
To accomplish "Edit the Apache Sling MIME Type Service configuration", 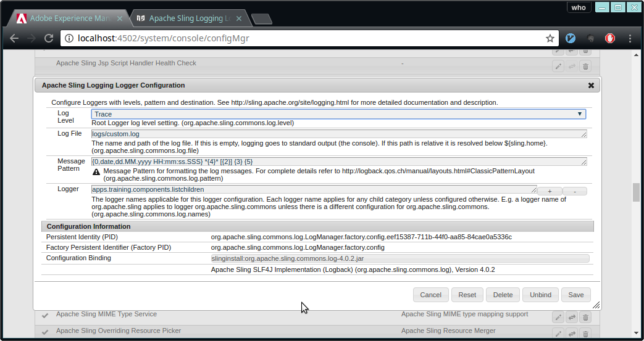I will point(558,317).
